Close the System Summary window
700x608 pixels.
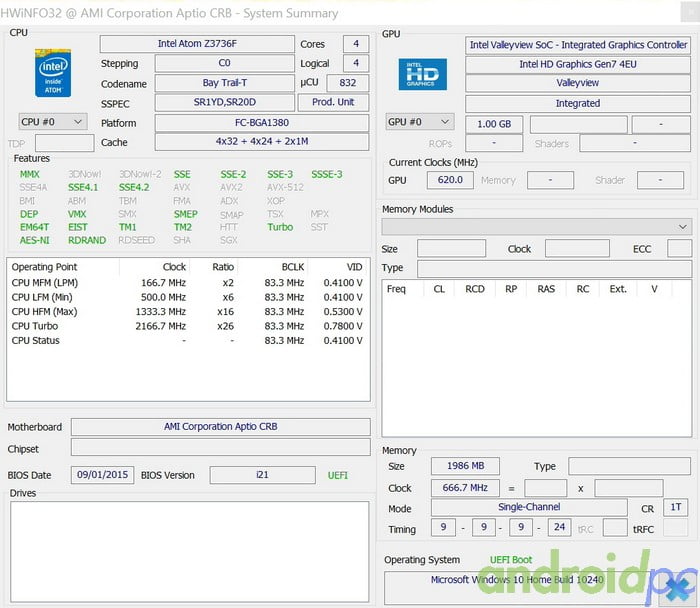[x=690, y=12]
